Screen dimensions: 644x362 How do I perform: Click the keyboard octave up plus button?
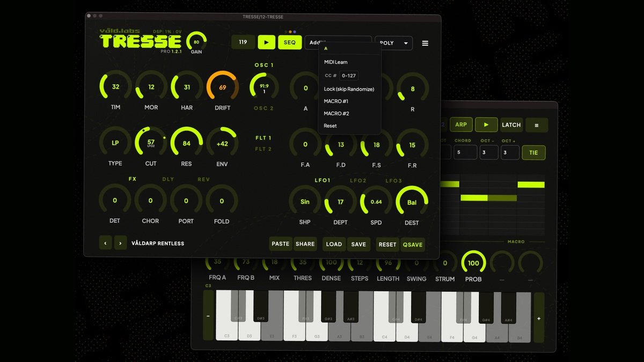[539, 317]
